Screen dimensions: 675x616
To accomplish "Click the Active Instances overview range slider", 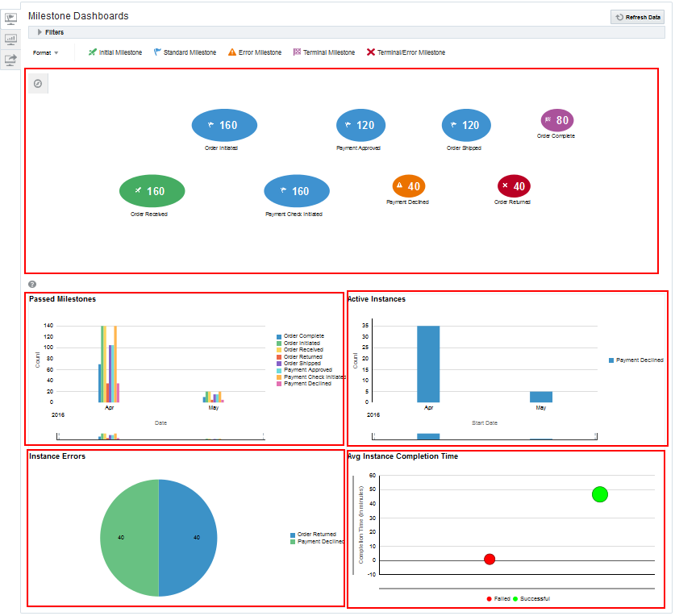I will (485, 436).
